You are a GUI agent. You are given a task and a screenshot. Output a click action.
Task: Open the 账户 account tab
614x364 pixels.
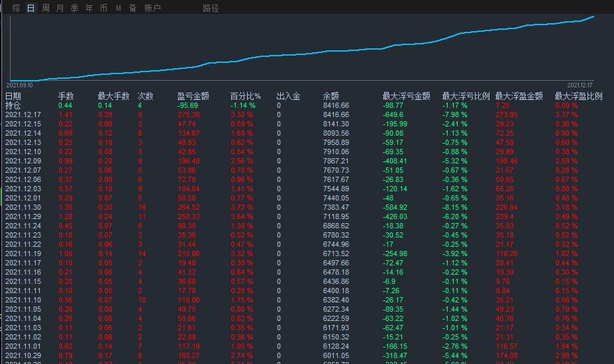point(152,8)
